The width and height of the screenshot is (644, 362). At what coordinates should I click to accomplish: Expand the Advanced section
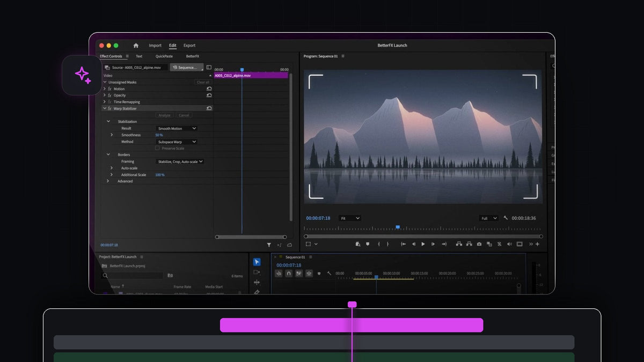point(108,181)
